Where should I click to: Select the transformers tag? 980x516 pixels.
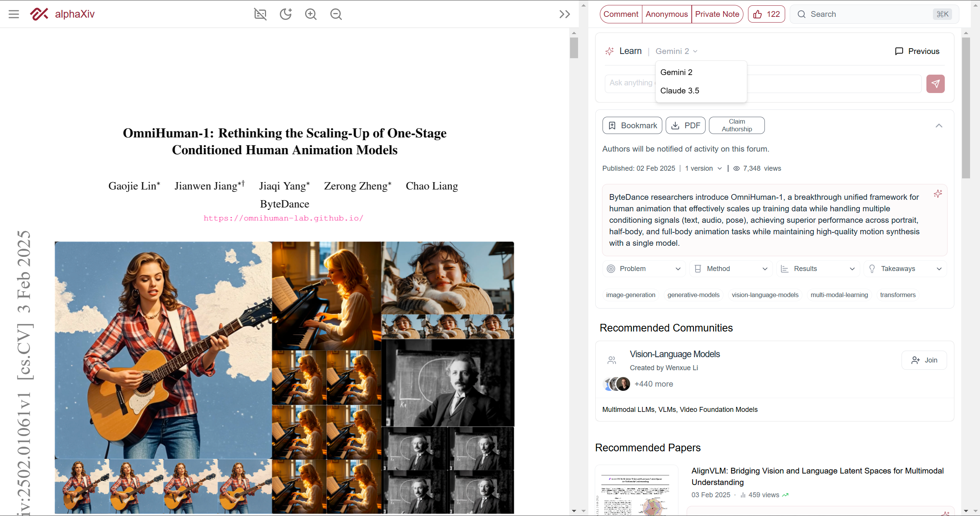(898, 295)
